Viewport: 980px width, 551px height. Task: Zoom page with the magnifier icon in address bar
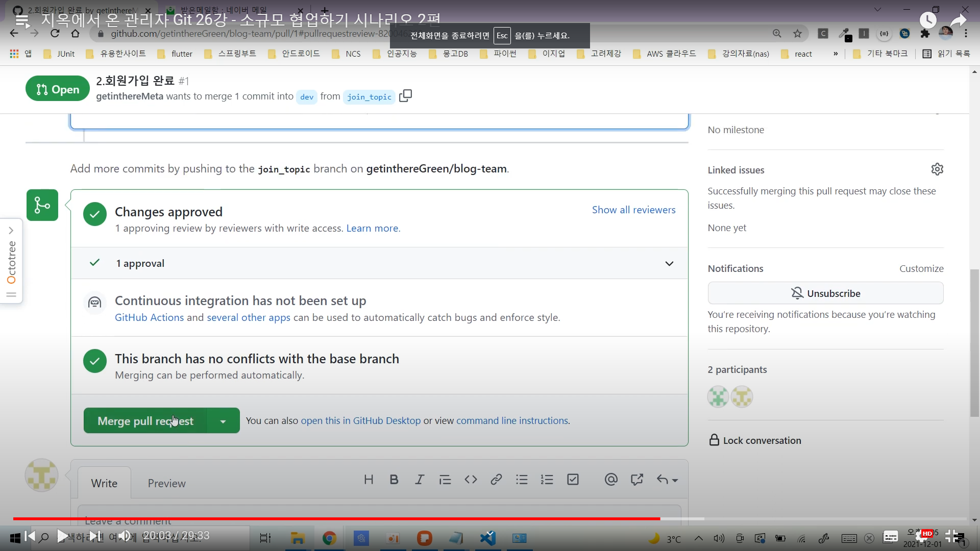777,34
